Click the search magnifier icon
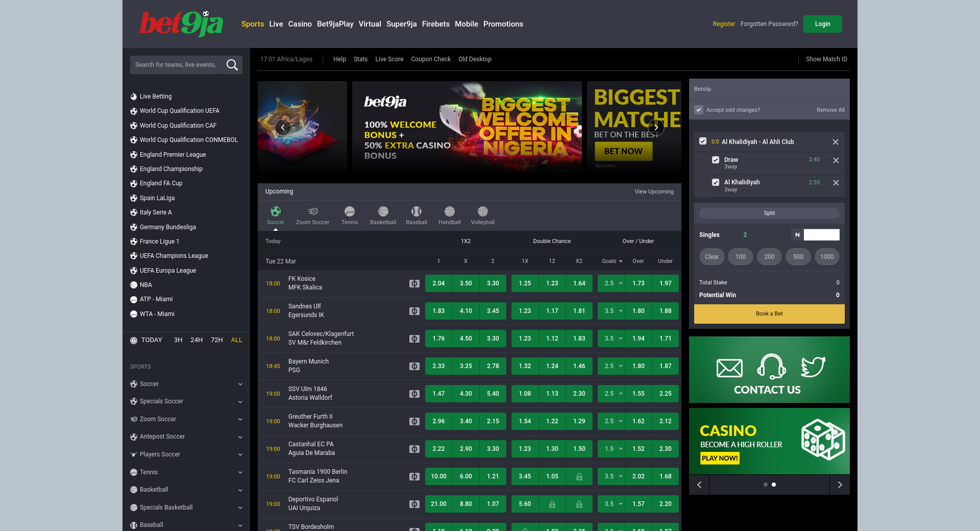Screen dimensions: 980x531 [x=232, y=65]
